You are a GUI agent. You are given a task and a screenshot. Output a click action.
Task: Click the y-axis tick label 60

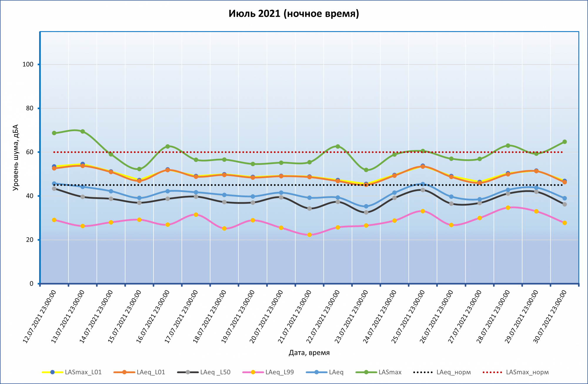point(30,152)
